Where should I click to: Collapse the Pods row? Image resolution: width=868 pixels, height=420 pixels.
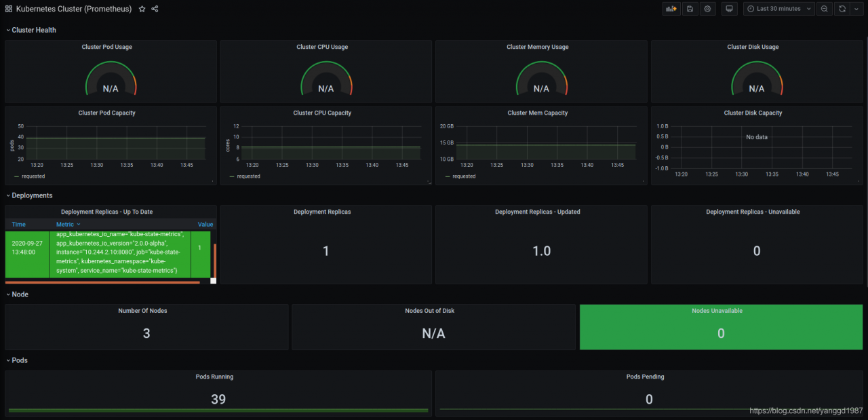(x=17, y=360)
